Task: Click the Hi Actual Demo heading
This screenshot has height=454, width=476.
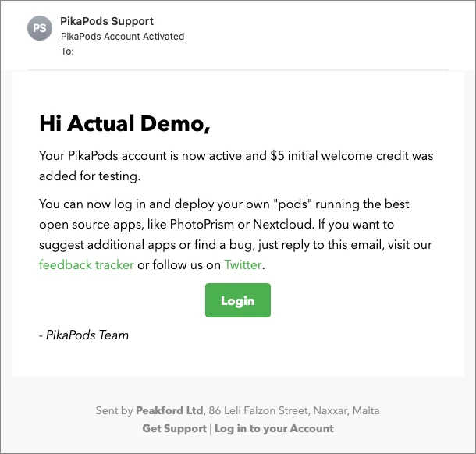Action: pos(125,123)
